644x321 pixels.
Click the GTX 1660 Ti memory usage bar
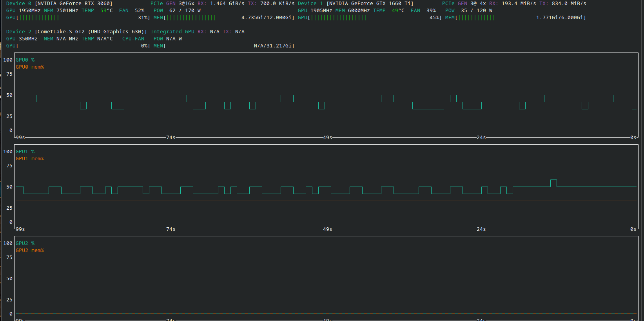pos(515,18)
